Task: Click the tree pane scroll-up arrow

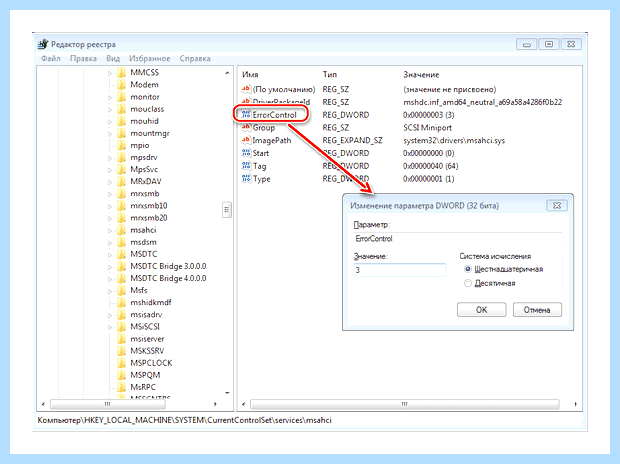Action: pyautogui.click(x=227, y=73)
